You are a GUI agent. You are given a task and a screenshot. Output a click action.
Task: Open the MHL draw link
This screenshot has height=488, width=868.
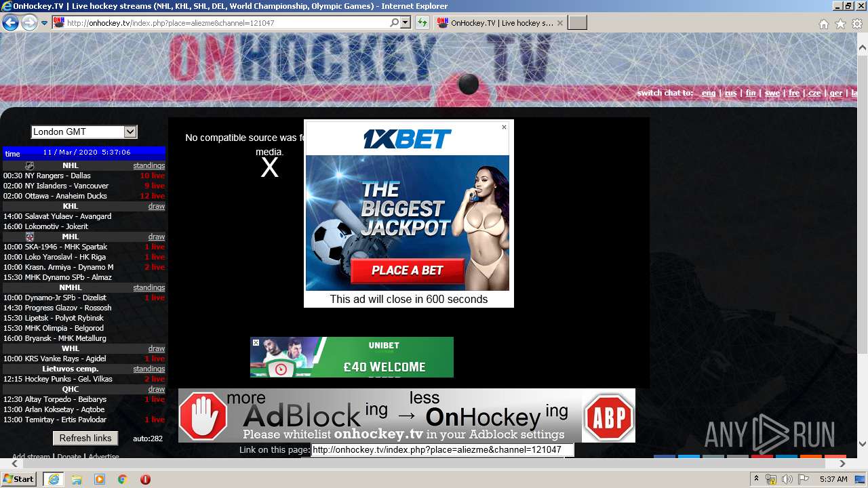157,237
